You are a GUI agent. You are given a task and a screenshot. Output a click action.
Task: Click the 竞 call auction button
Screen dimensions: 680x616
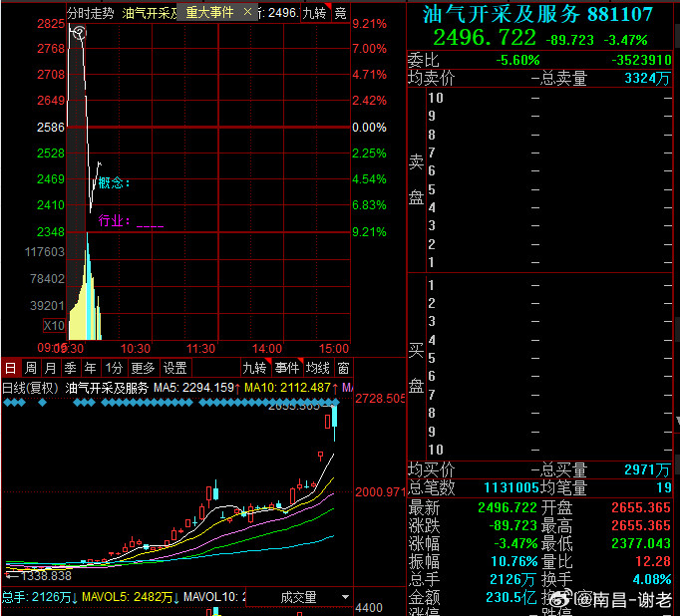point(339,12)
